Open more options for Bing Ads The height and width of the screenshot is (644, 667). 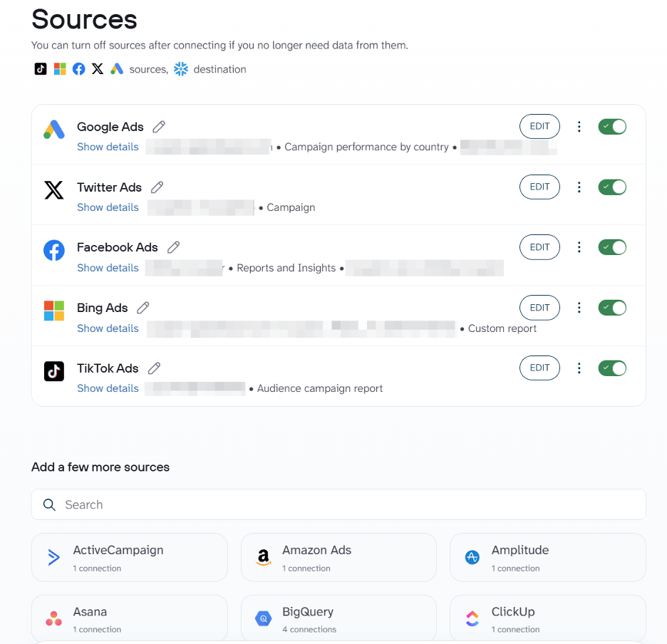579,308
